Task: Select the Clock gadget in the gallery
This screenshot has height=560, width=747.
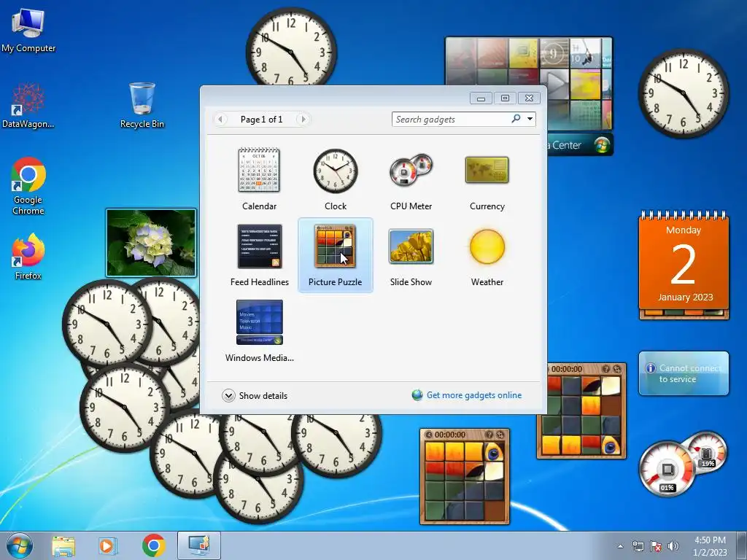Action: 336,179
